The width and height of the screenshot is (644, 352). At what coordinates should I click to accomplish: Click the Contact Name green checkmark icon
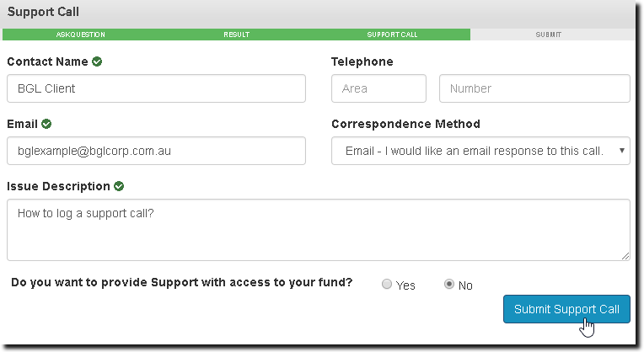point(98,61)
